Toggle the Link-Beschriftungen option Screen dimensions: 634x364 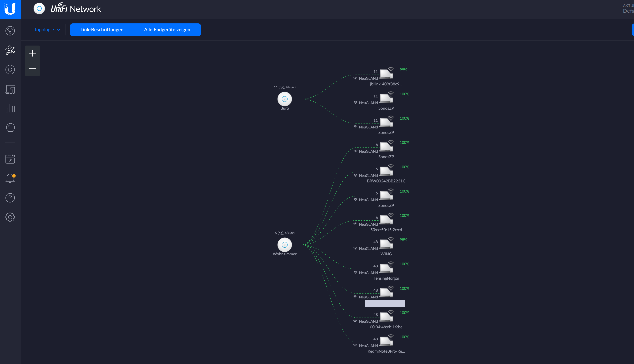tap(102, 30)
